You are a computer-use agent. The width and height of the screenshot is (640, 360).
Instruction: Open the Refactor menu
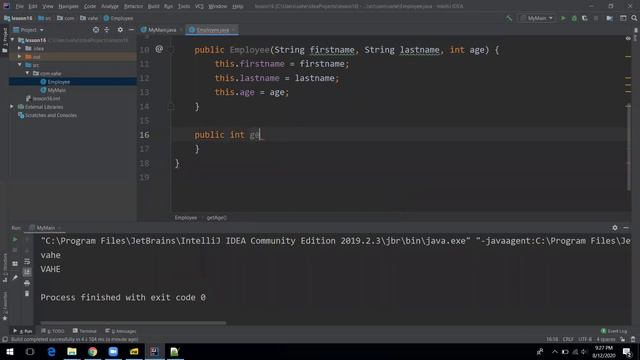point(133,6)
